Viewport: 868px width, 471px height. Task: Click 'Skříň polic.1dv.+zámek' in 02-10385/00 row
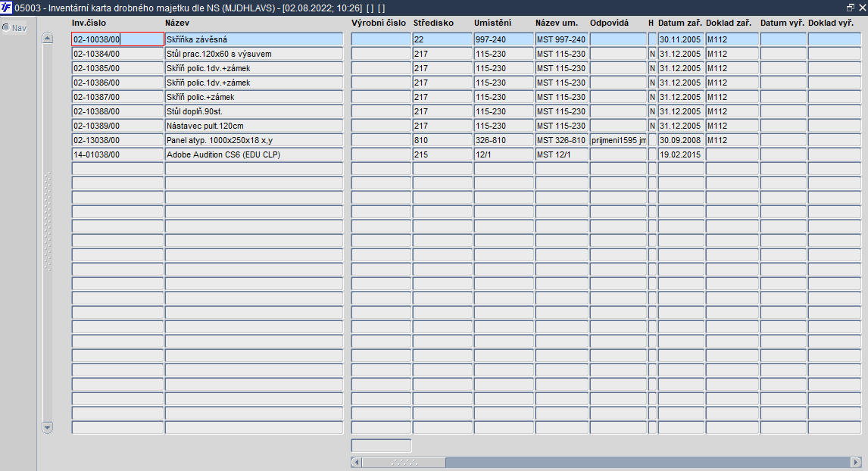254,68
